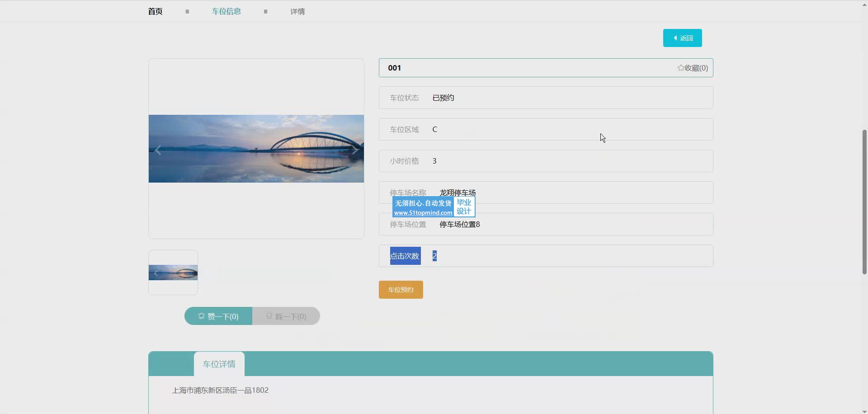
Task: Click the scroll-down arrow at scrollbar bottom
Action: (x=864, y=411)
